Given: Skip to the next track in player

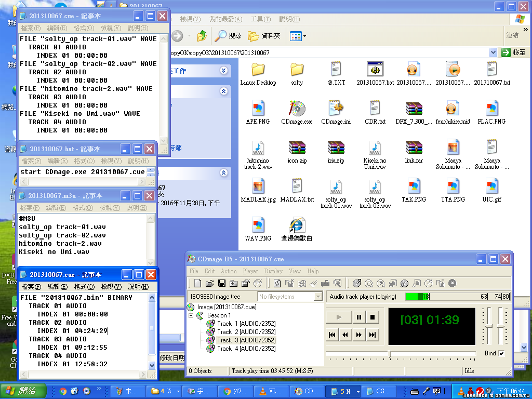Looking at the screenshot, I should [x=372, y=335].
